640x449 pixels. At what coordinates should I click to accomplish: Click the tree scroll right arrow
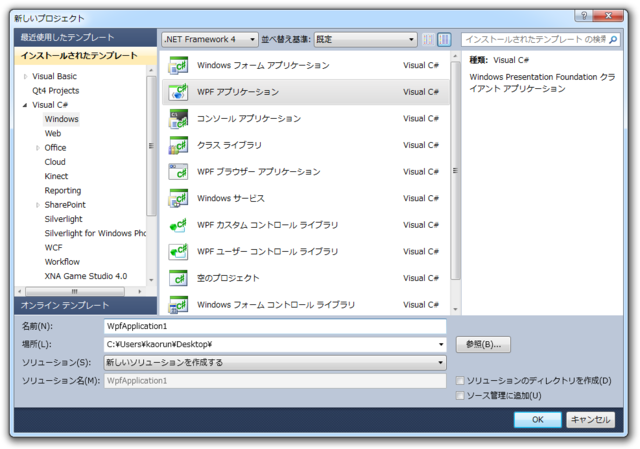click(140, 291)
